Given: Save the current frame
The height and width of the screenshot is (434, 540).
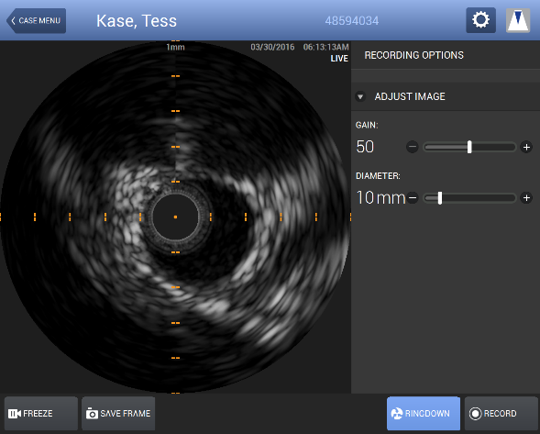Looking at the screenshot, I should point(118,413).
